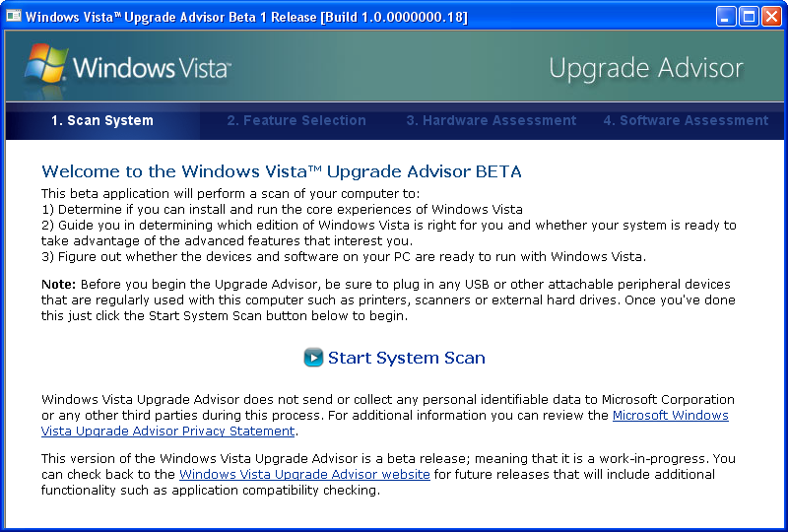The image size is (788, 532).
Task: Click the Upgrade Advisor banner title
Action: (x=646, y=68)
